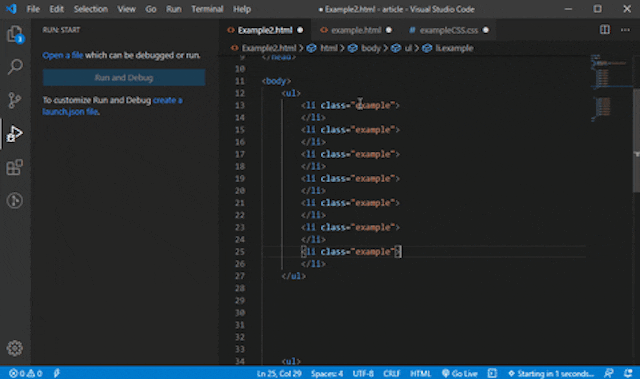Viewport: 640px width, 379px height.
Task: Select body in the breadcrumb
Action: point(371,48)
